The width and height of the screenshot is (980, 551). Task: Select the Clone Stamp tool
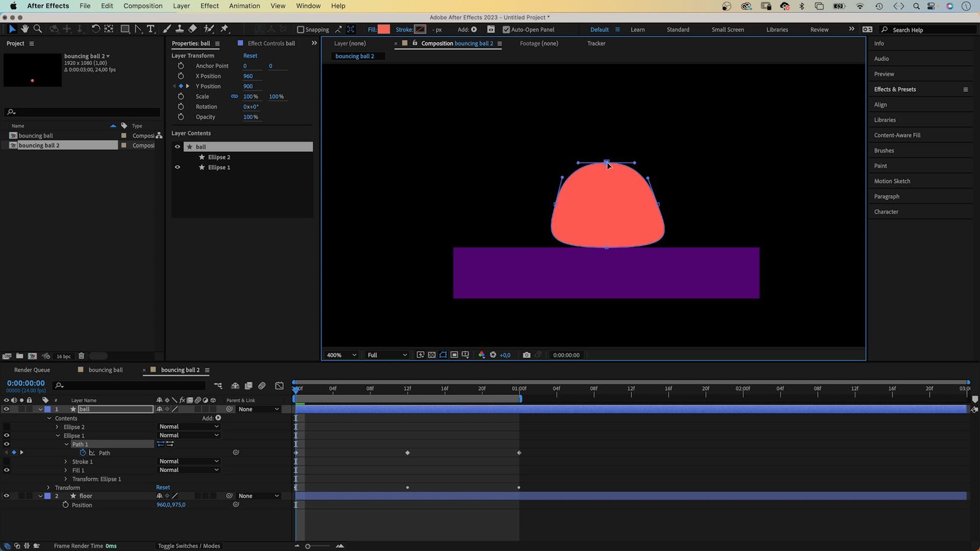click(x=180, y=29)
